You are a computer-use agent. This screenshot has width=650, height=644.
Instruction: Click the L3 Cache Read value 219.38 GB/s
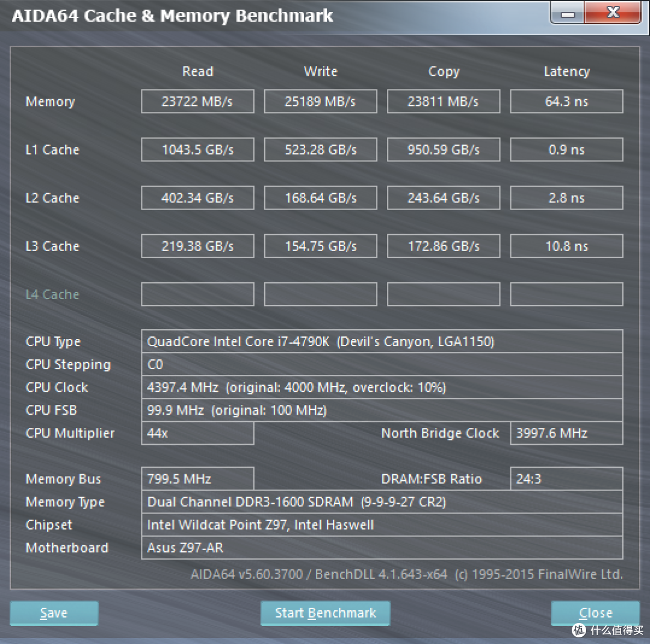(197, 246)
